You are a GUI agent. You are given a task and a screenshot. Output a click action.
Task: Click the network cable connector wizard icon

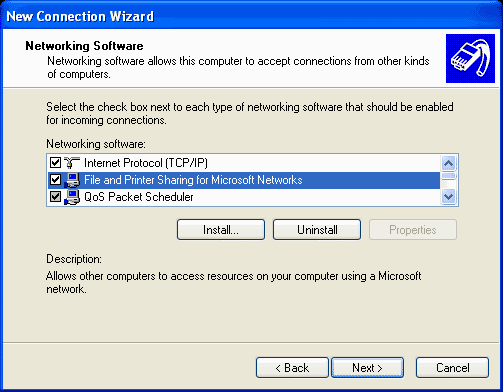coord(470,58)
